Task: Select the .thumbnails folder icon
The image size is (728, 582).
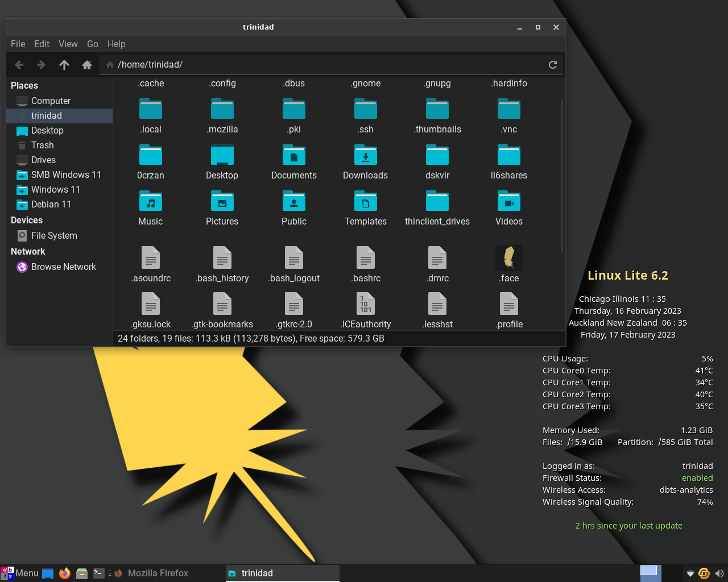Action: (437, 109)
